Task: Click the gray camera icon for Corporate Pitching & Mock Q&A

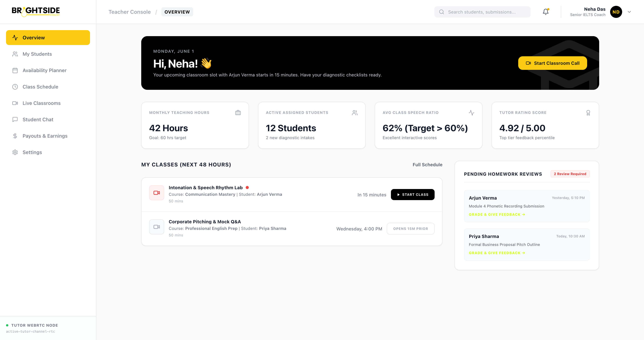Action: [x=157, y=227]
